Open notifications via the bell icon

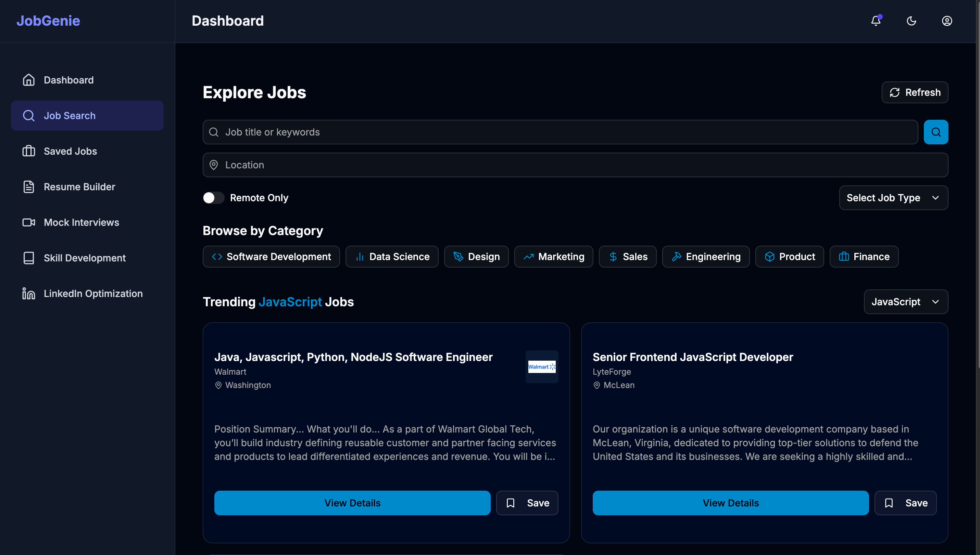coord(876,21)
